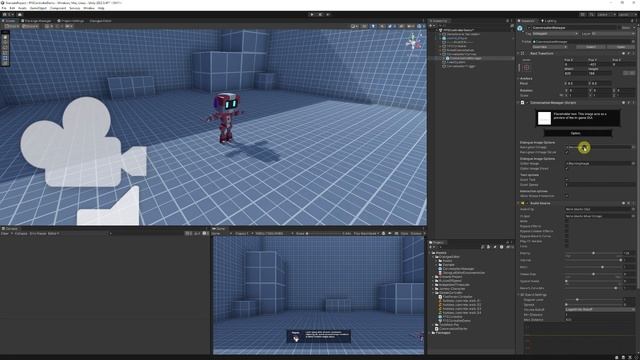
Task: Start Play mode with the Play button
Action: (x=312, y=14)
